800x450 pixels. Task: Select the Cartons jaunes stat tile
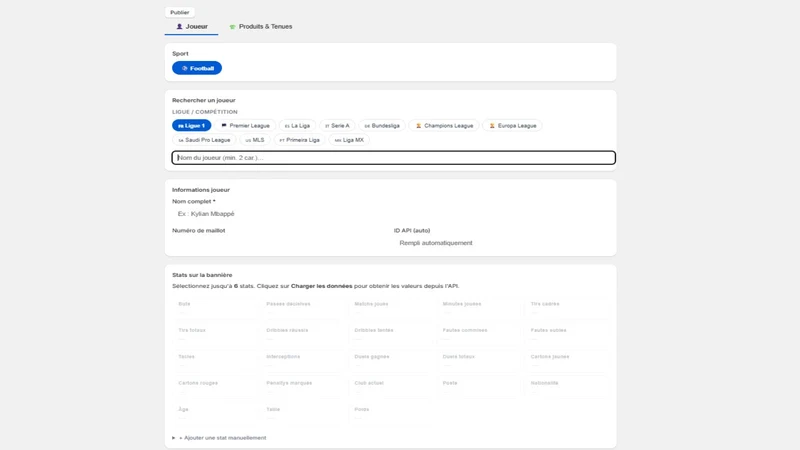click(x=566, y=361)
